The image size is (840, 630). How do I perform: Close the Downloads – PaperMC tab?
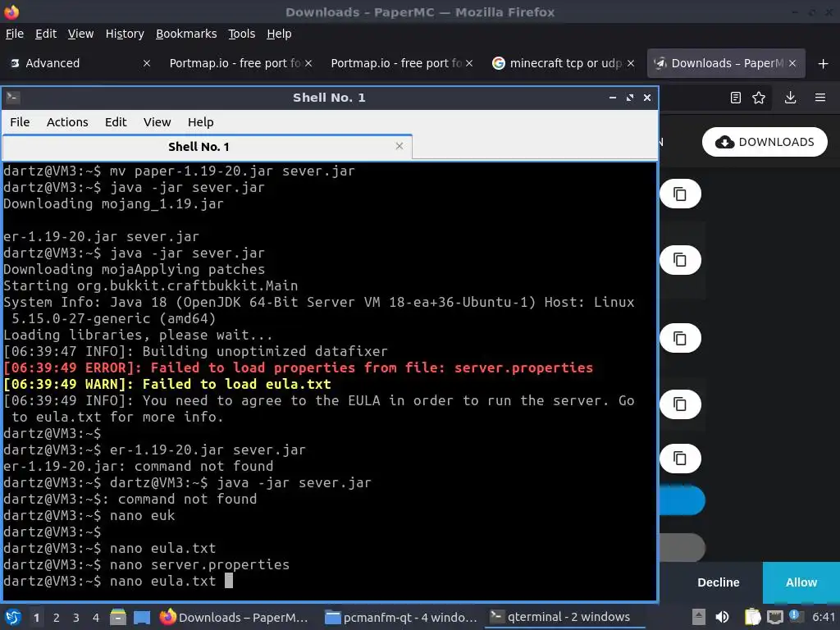tap(792, 63)
